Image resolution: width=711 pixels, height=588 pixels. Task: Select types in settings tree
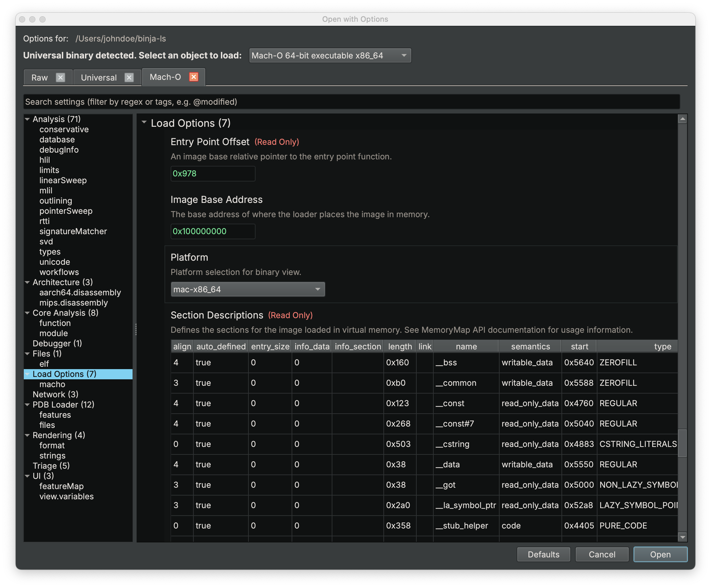pos(50,252)
